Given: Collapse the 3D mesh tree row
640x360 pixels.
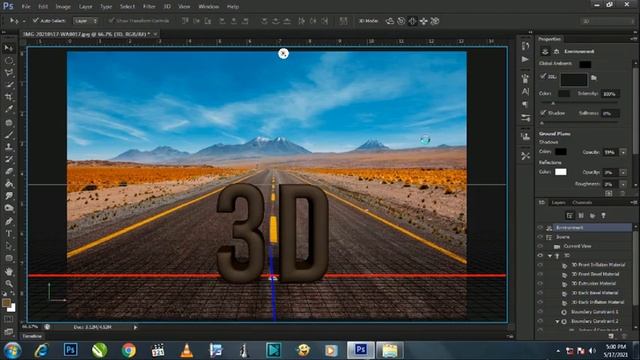Looking at the screenshot, I should [550, 256].
